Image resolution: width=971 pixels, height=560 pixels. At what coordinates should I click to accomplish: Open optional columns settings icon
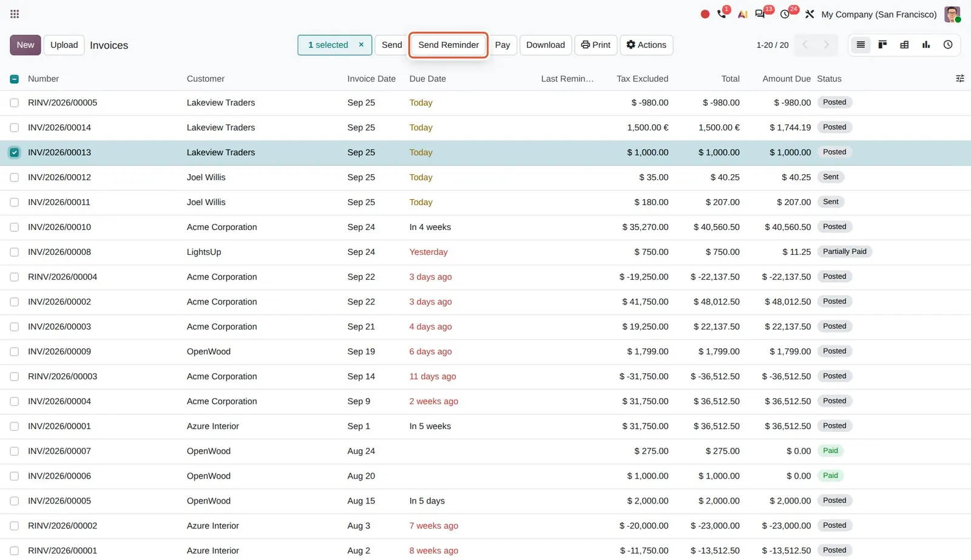coord(960,78)
